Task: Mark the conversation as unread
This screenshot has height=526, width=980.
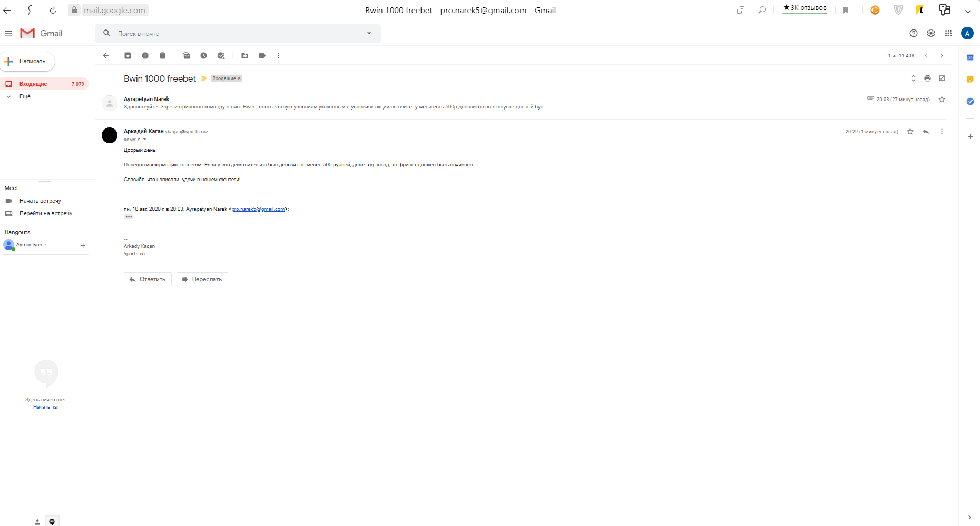Action: pos(186,56)
